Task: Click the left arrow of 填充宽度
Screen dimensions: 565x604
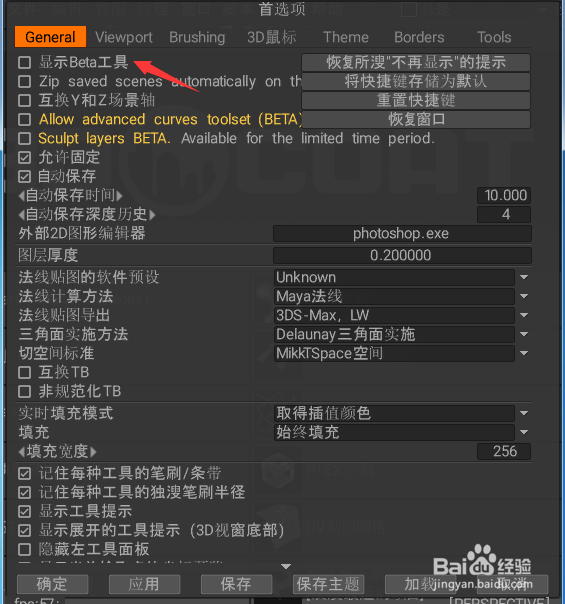Action: (22, 451)
